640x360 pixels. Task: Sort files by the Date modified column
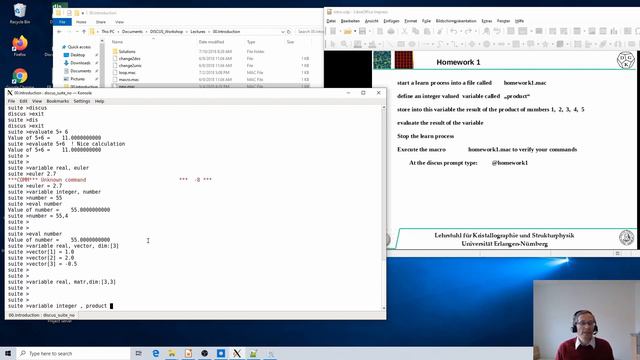pyautogui.click(x=211, y=42)
